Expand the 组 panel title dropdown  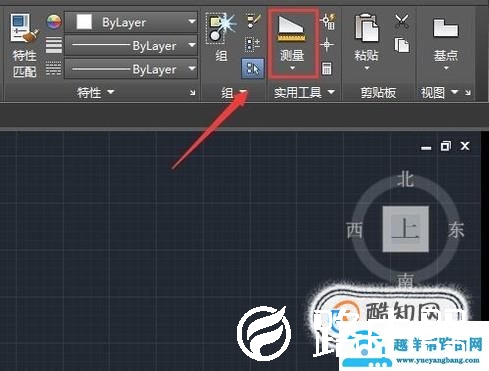tap(243, 91)
